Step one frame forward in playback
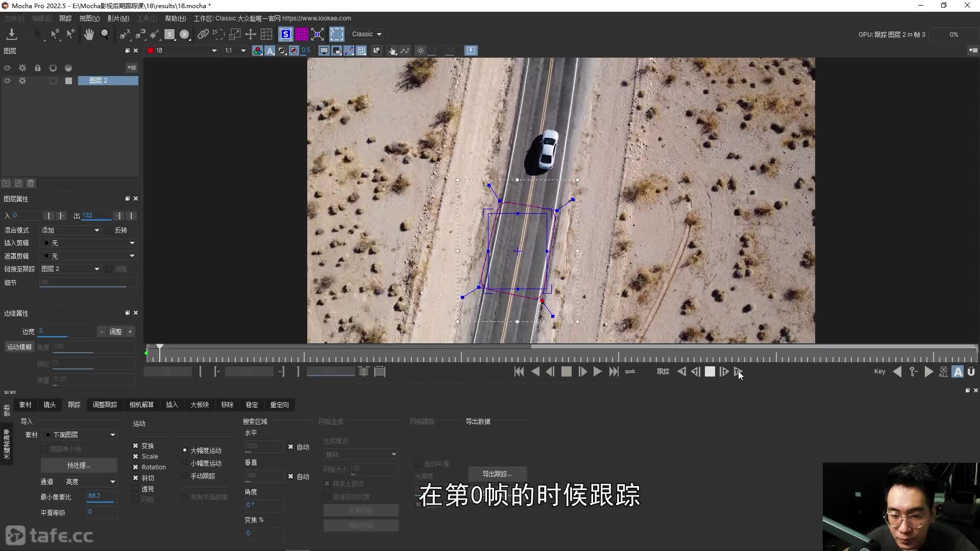980x551 pixels. point(582,372)
